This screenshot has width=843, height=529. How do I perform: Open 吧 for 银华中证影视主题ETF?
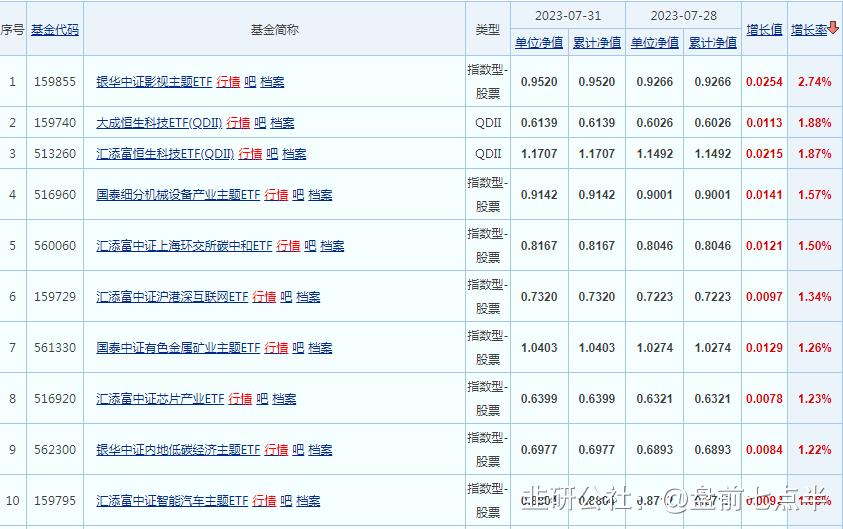pyautogui.click(x=250, y=82)
